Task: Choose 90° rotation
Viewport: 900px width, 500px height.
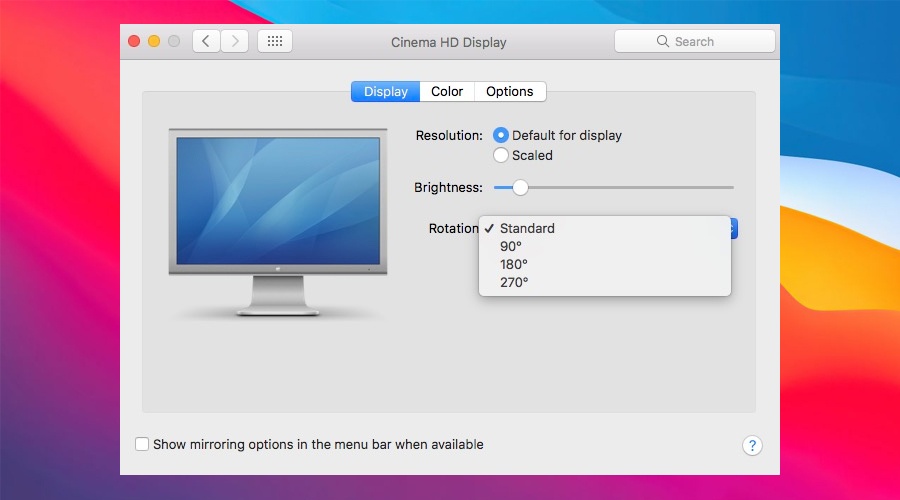Action: (x=605, y=247)
